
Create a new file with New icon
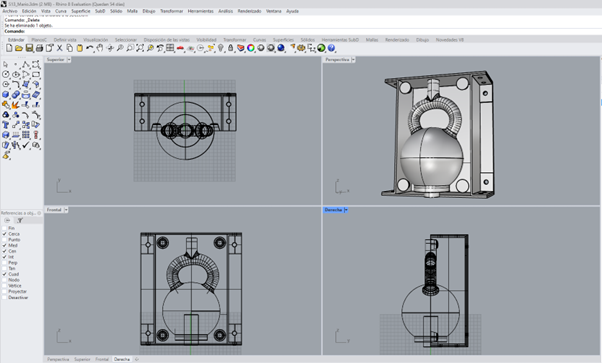point(9,48)
